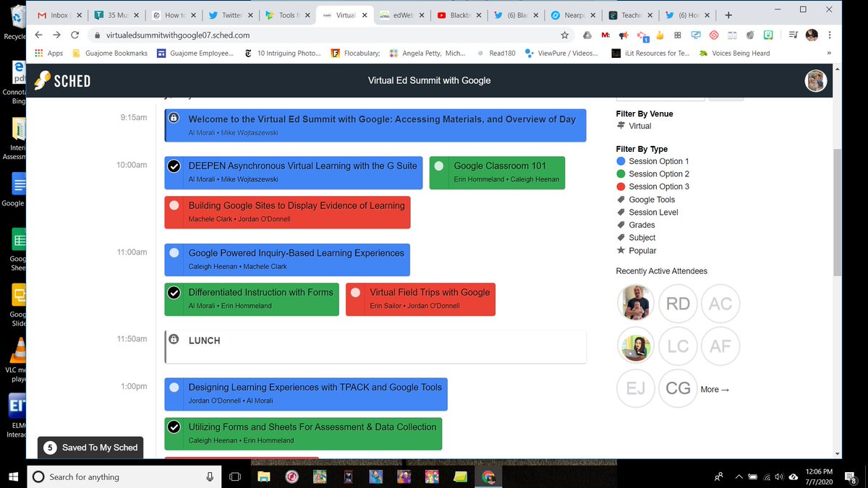This screenshot has height=488, width=868.
Task: Open the Sticky Notes taskbar icon
Action: click(459, 476)
